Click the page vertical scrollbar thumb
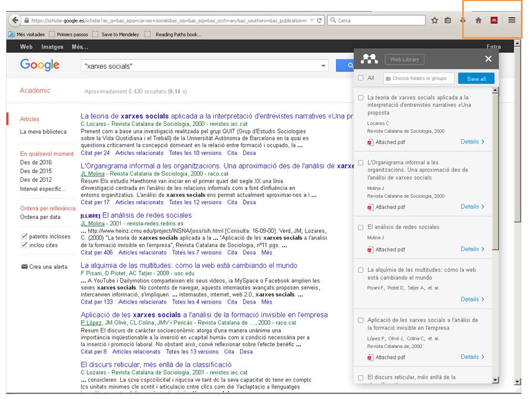The image size is (532, 399). 517,135
